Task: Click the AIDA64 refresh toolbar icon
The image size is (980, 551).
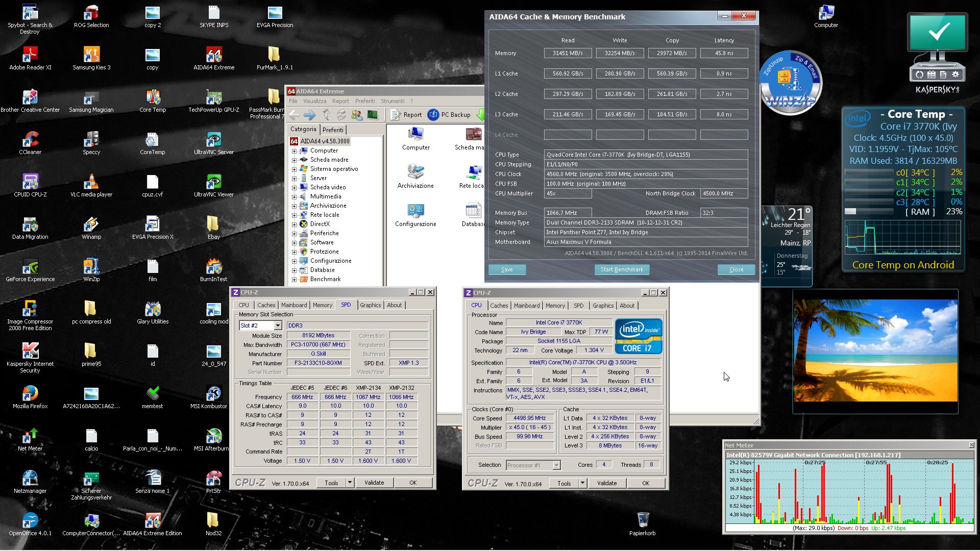Action: pyautogui.click(x=341, y=115)
